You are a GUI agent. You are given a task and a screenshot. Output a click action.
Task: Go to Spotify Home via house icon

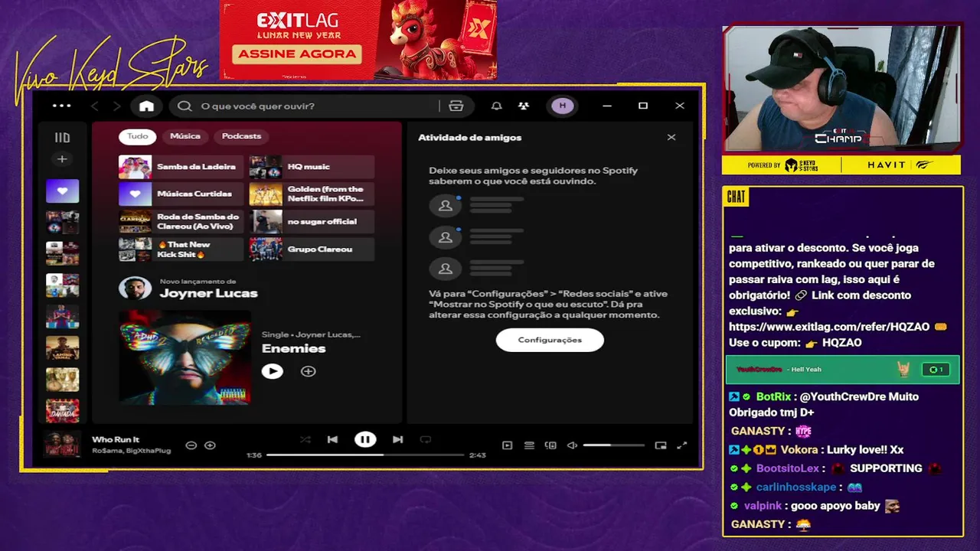[x=146, y=106]
